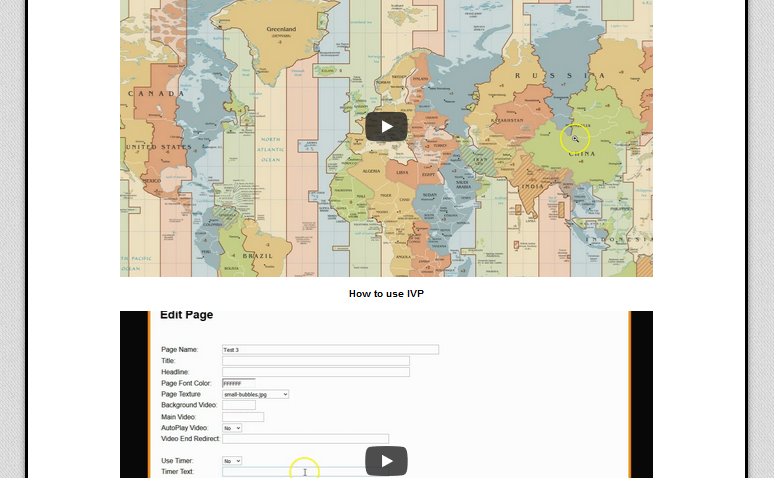Click the "Edit Page" title in the tutorial video

click(187, 315)
